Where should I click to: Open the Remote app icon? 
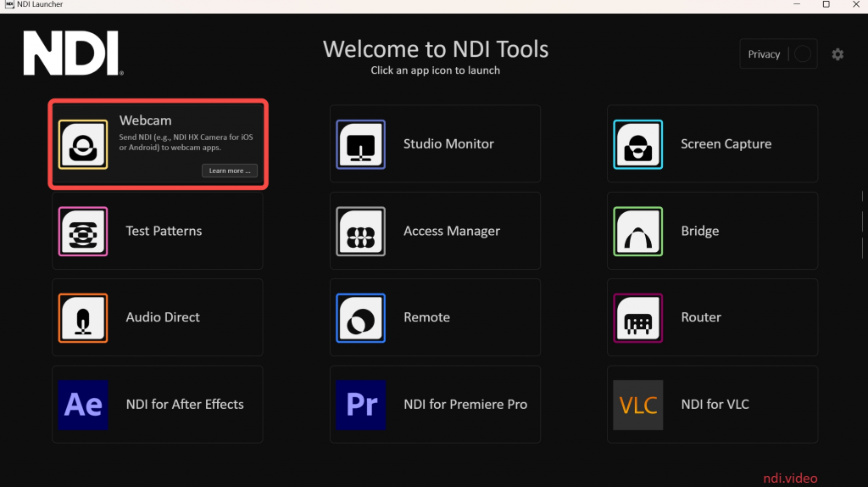pyautogui.click(x=360, y=318)
